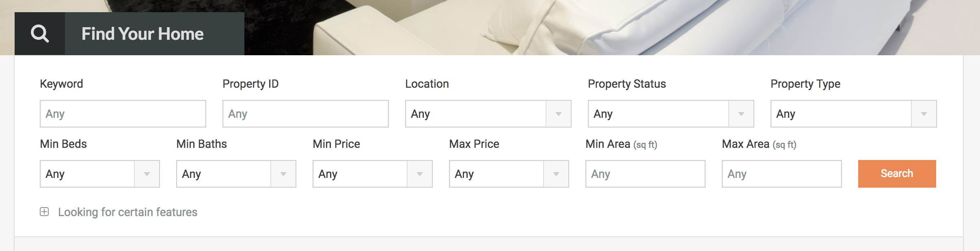Viewport: 980px width, 251px height.
Task: Open the Location selector
Action: [x=487, y=114]
